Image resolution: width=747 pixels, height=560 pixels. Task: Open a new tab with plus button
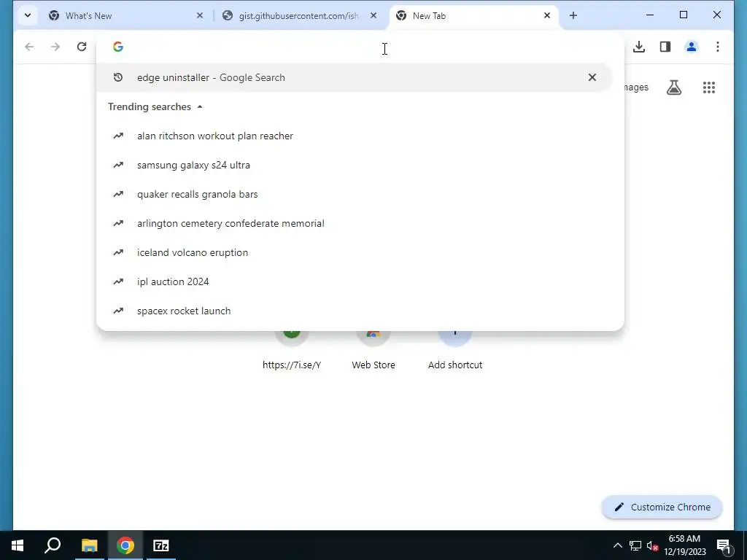pos(573,16)
